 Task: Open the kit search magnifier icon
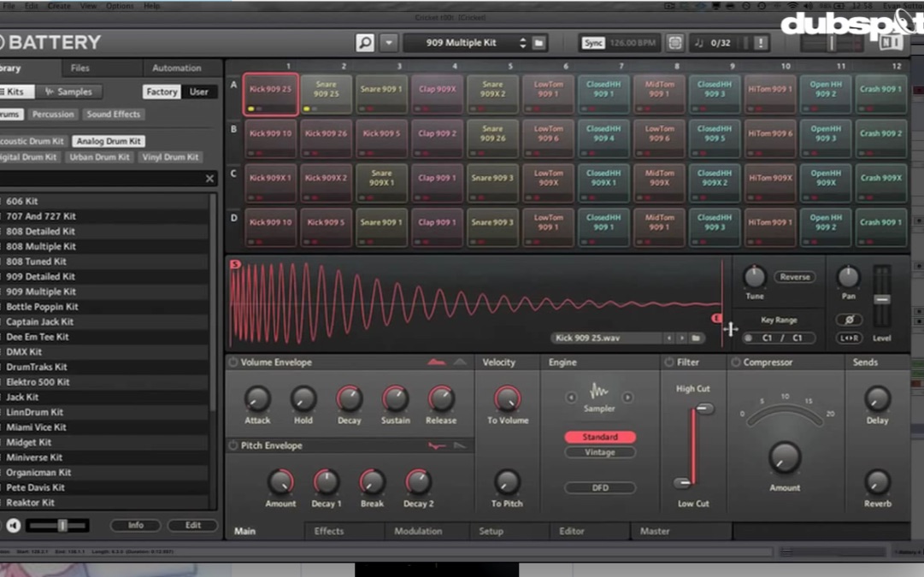click(x=365, y=43)
